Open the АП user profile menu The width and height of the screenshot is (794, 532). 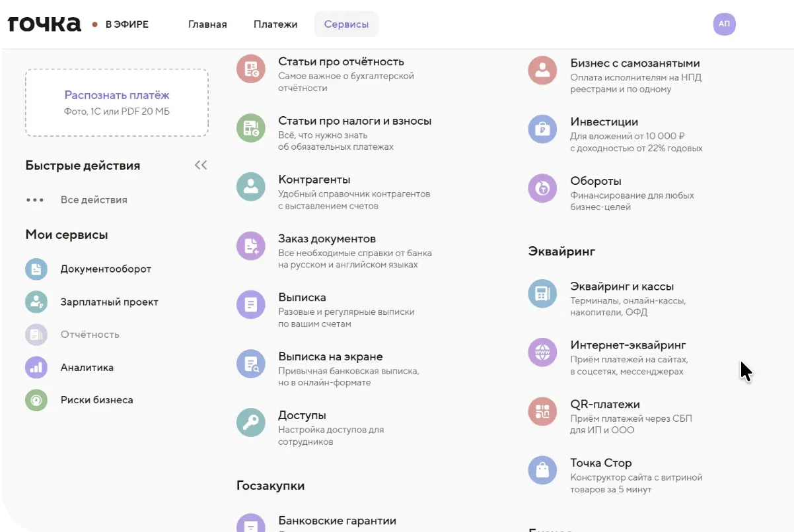point(724,24)
